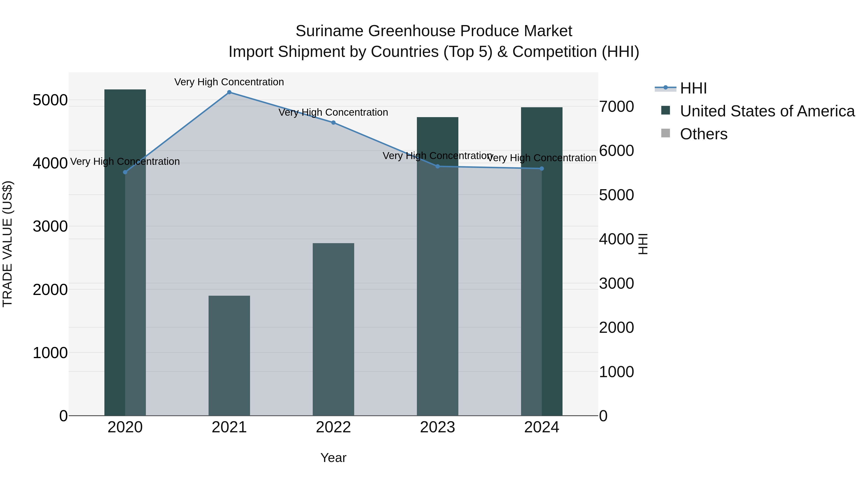This screenshot has height=488, width=868.
Task: Select the 2022 HHI data point
Action: tap(333, 123)
